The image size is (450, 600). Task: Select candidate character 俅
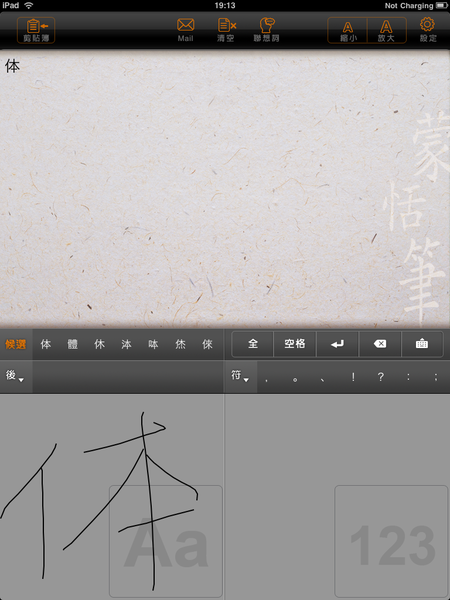(207, 344)
